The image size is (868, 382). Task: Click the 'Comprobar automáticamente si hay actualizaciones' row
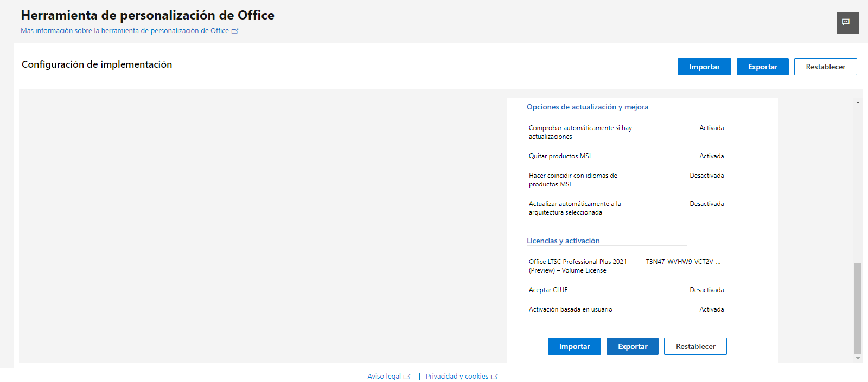coord(627,132)
